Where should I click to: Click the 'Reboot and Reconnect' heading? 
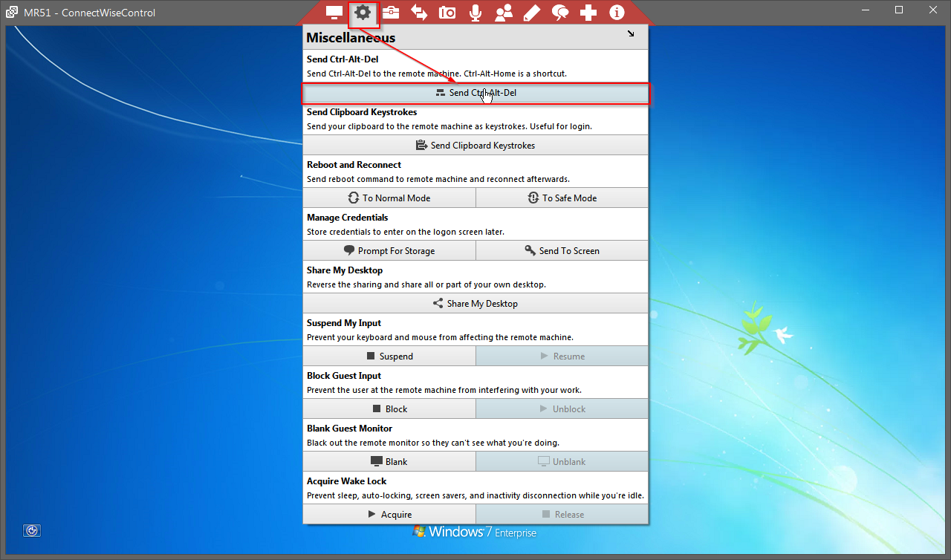click(354, 165)
